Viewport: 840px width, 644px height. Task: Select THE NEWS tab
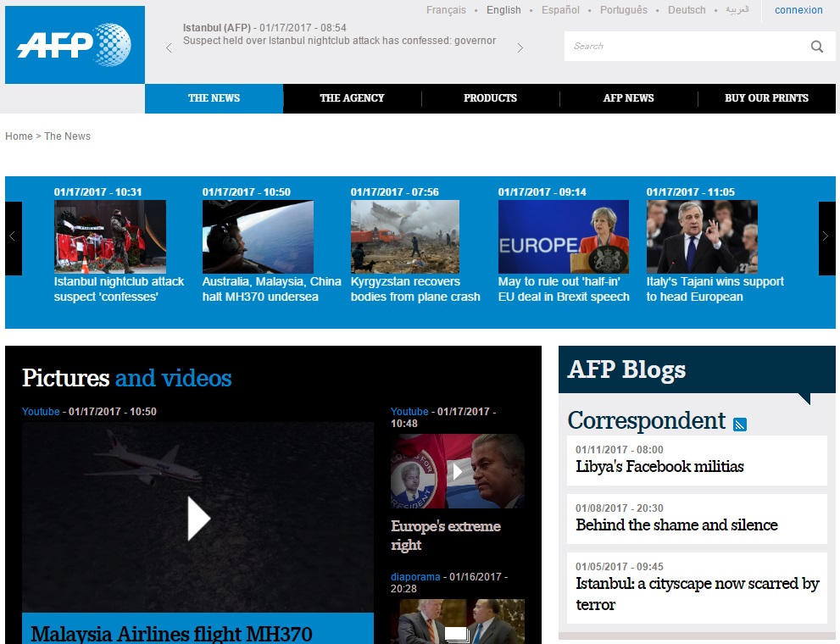coord(214,98)
